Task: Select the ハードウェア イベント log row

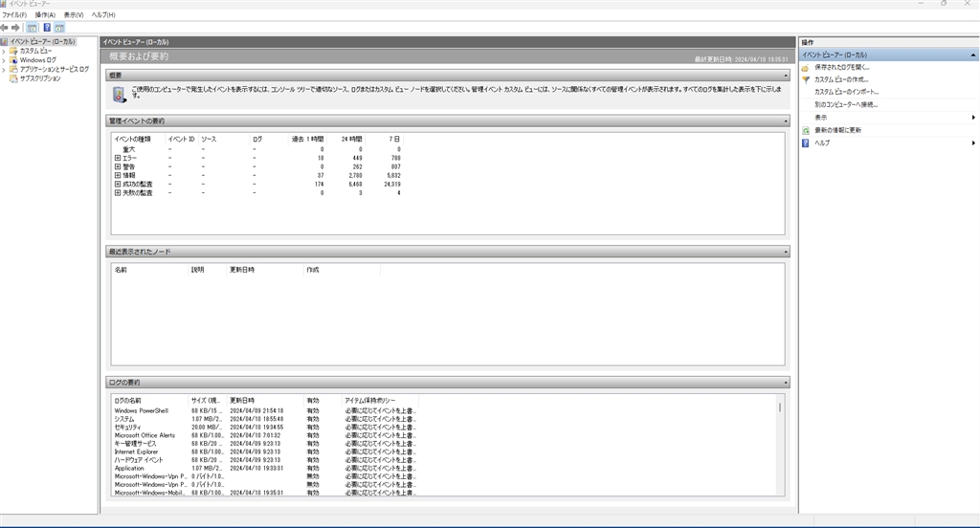Action: 264,460
